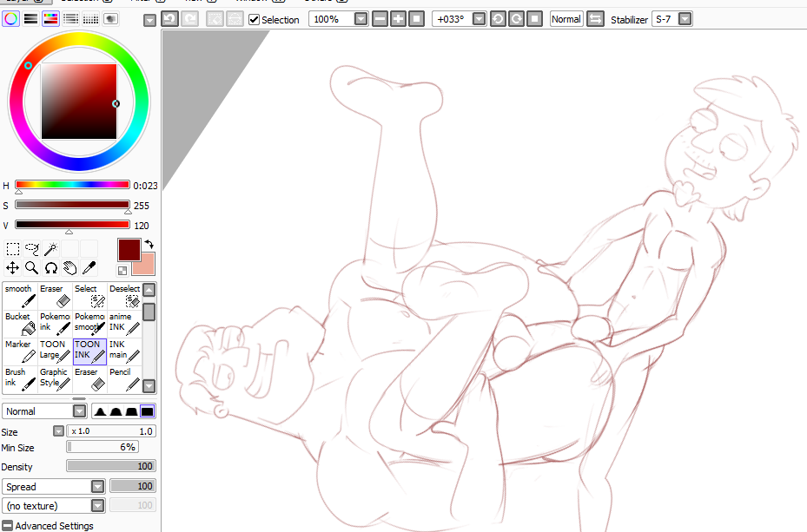Select the Move tool
Viewport: 807px width, 532px height.
coord(13,268)
